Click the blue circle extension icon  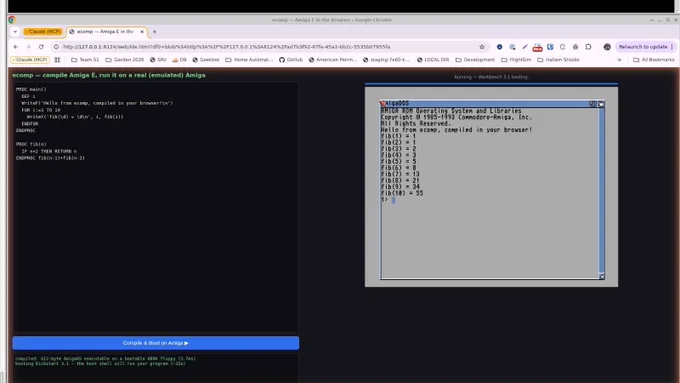500,47
